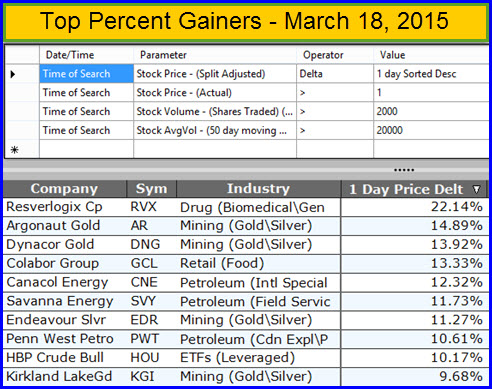Click the Stock Volume (Shares Traded) parameter

215,111
